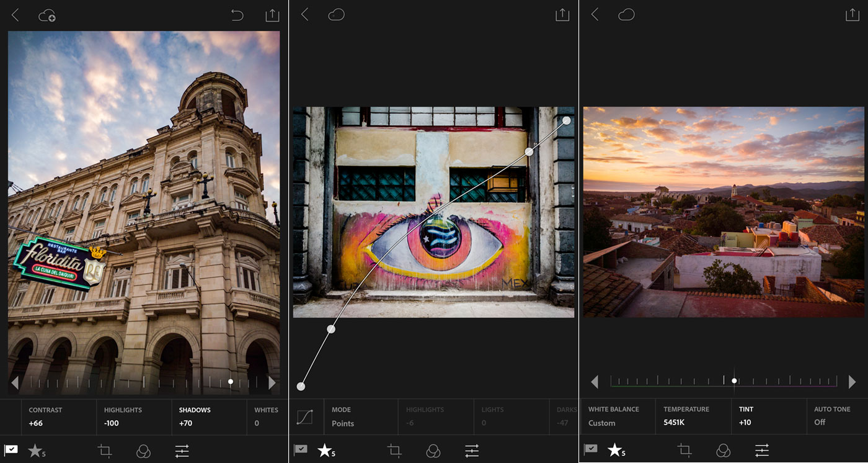Click the Tint slider knob

(x=734, y=381)
